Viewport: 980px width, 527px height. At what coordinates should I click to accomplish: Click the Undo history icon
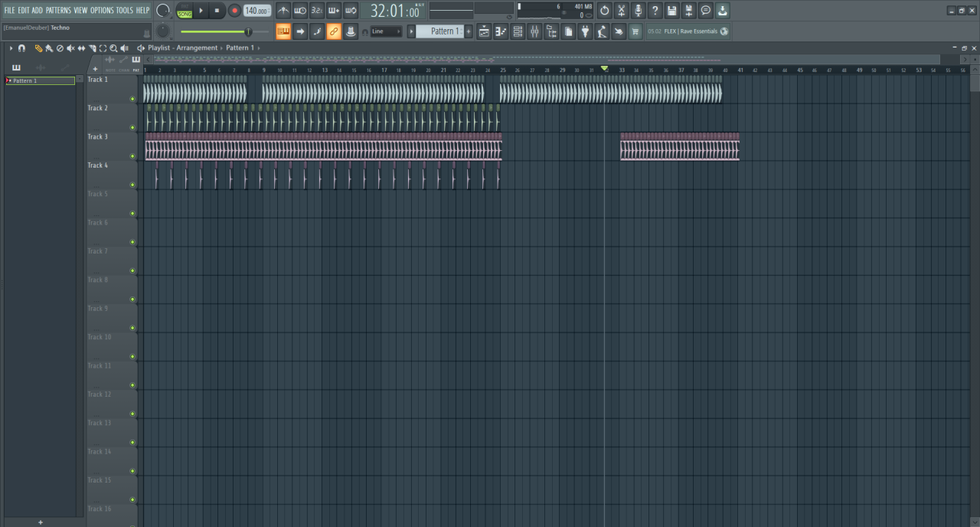[604, 11]
